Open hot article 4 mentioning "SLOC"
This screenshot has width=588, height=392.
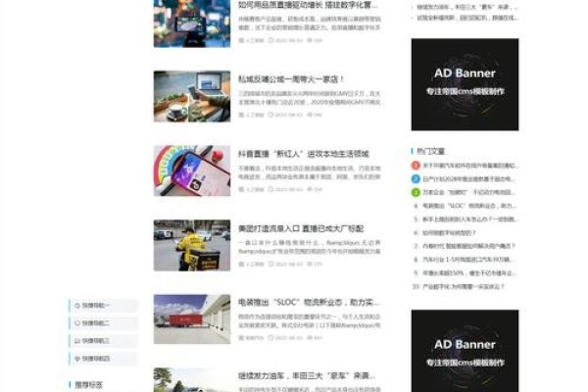tap(469, 206)
